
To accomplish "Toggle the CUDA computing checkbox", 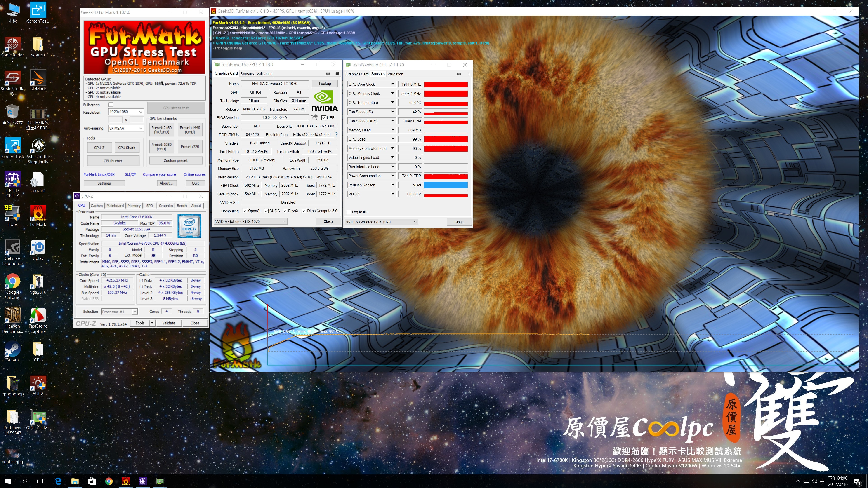I will 266,211.
